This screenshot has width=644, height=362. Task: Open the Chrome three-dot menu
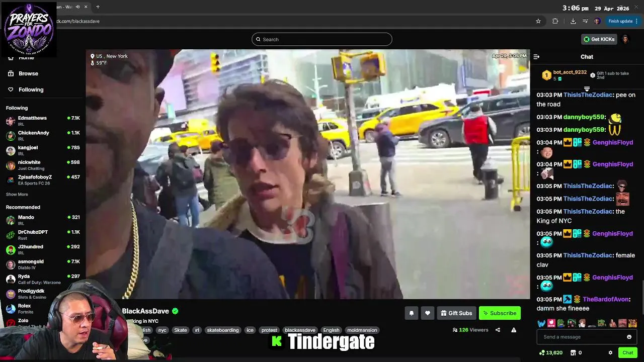tap(636, 21)
